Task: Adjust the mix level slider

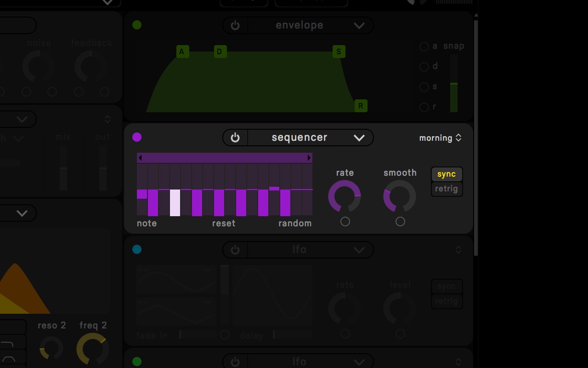Action: coord(63,168)
